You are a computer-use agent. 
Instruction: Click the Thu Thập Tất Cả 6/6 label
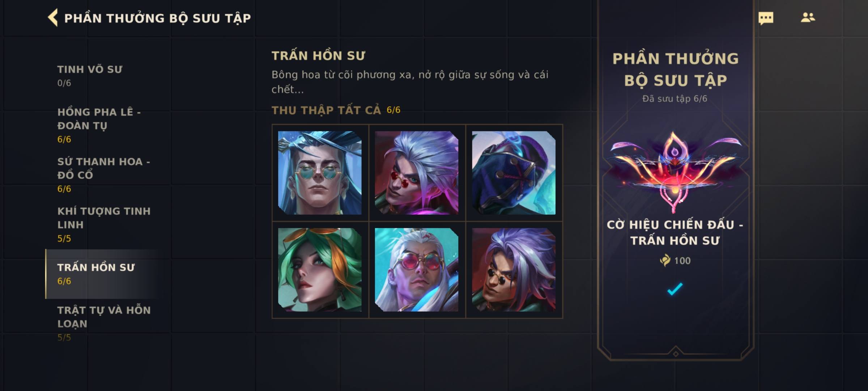click(x=336, y=110)
